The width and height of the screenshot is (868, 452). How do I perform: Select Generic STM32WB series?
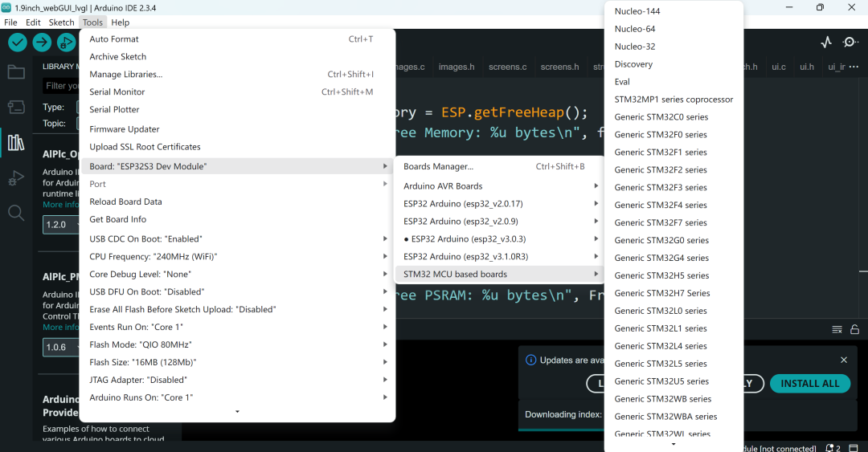(674, 399)
